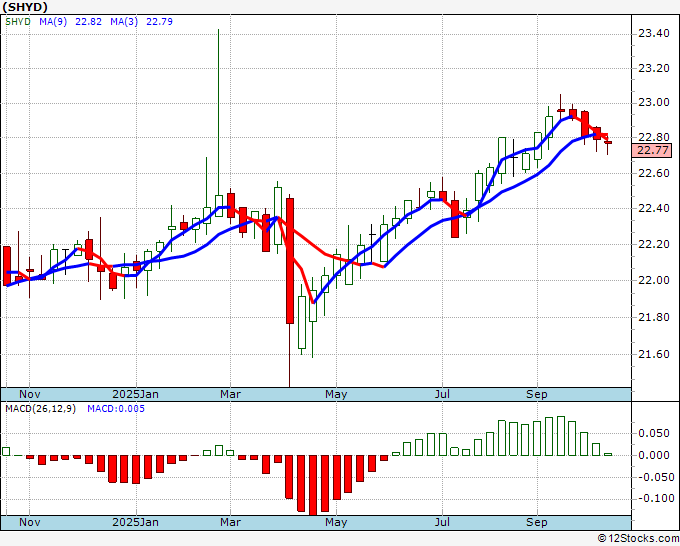Click the 23.20 price axis label
The width and height of the screenshot is (680, 546).
pyautogui.click(x=654, y=68)
